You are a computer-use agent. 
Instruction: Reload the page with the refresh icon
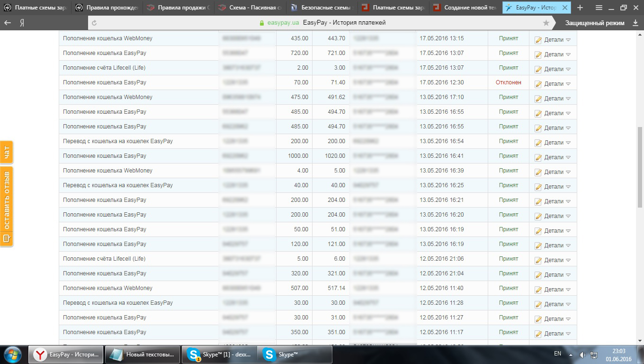(x=94, y=23)
